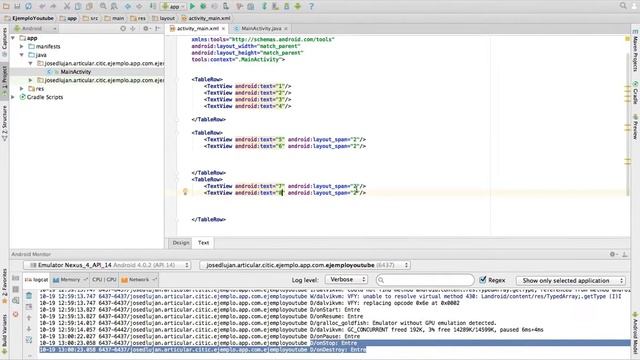The image size is (640, 360).
Task: Open Show only selected application dropdown
Action: [571, 280]
